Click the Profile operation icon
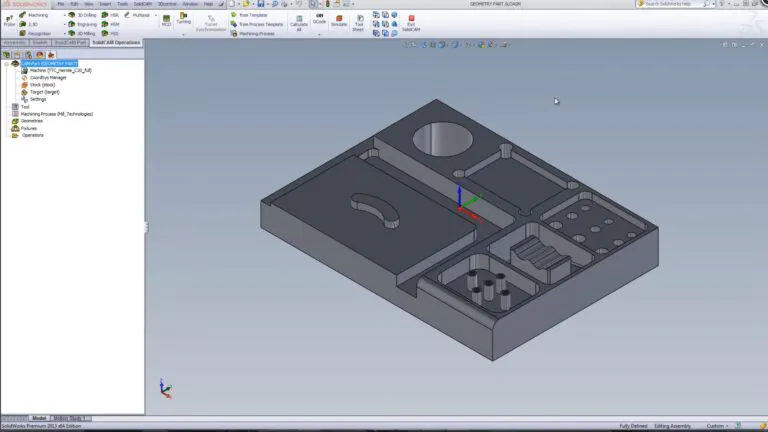 point(9,19)
